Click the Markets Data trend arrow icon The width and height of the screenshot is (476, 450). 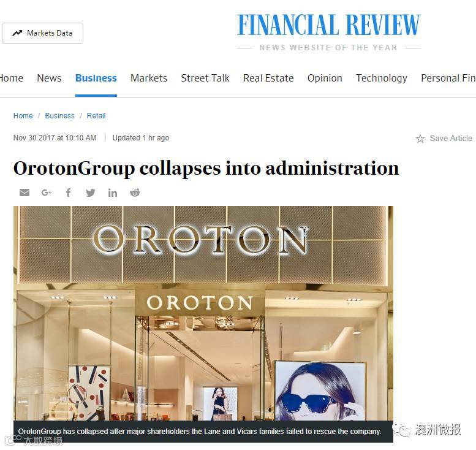pos(17,33)
